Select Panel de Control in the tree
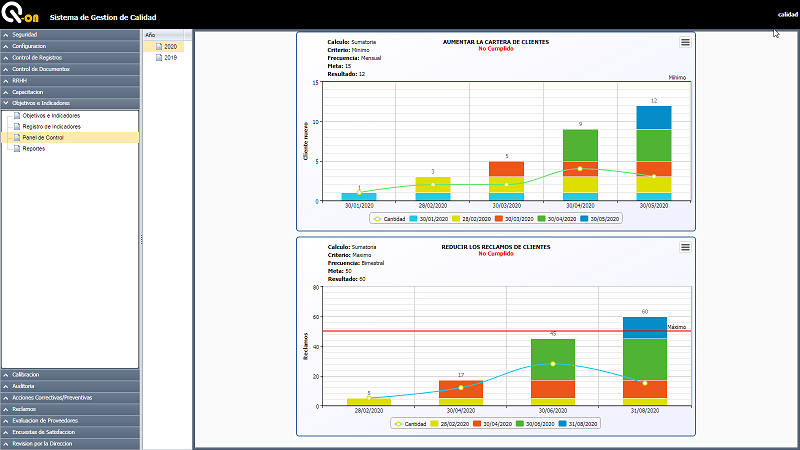The image size is (800, 450). coord(43,137)
